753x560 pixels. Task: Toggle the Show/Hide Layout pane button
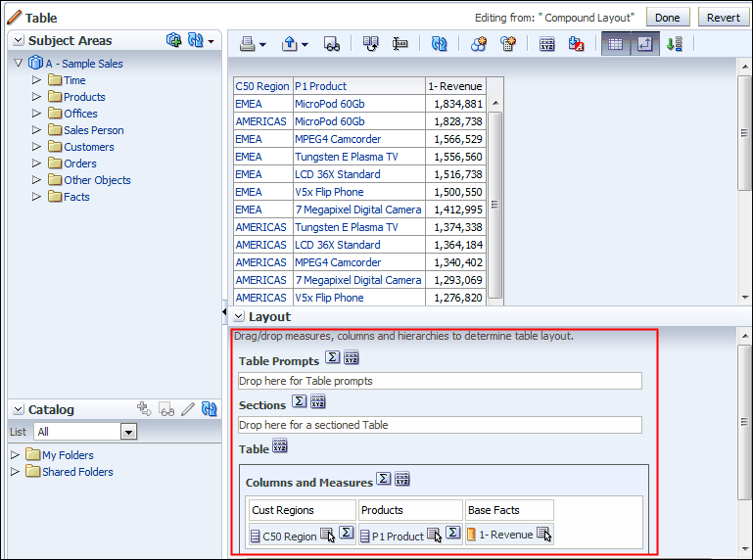pyautogui.click(x=645, y=44)
